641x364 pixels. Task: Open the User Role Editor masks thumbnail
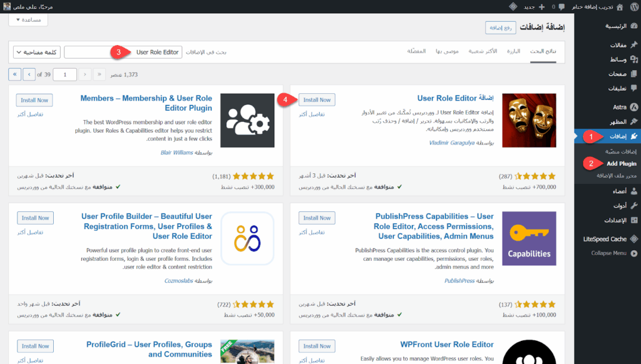pyautogui.click(x=529, y=120)
